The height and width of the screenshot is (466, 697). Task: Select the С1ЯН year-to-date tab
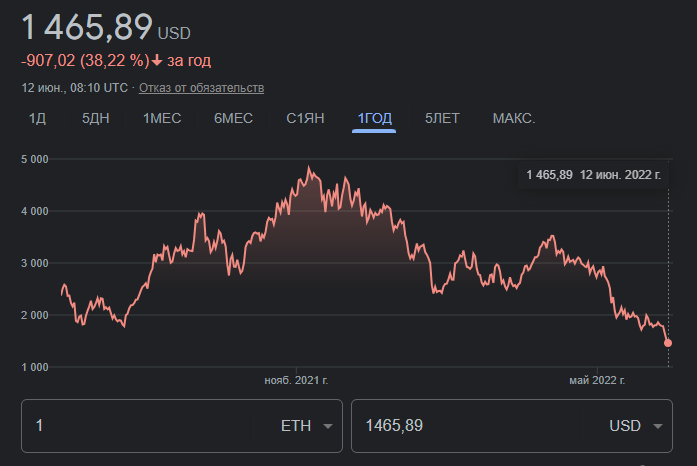(305, 118)
